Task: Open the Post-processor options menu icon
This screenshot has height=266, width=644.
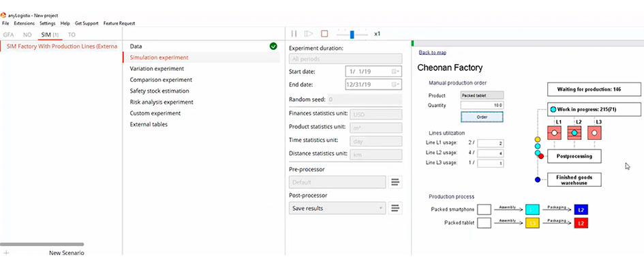Action: click(x=395, y=209)
